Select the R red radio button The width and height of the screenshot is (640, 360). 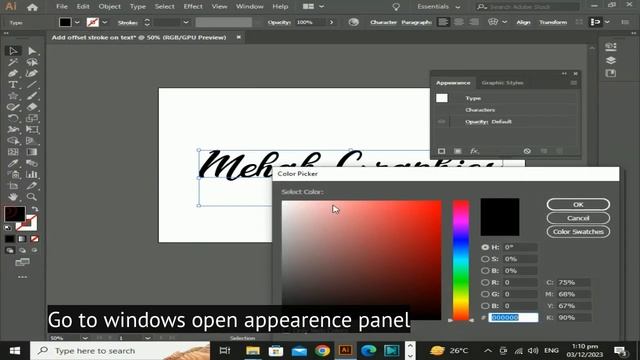pyautogui.click(x=485, y=282)
